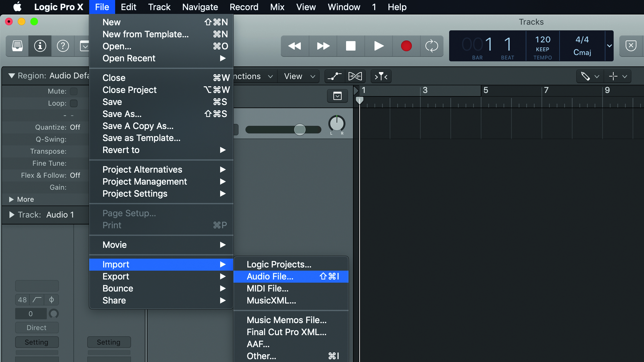Choose MIDI File... from Import submenu
This screenshot has height=362, width=644.
point(291,289)
